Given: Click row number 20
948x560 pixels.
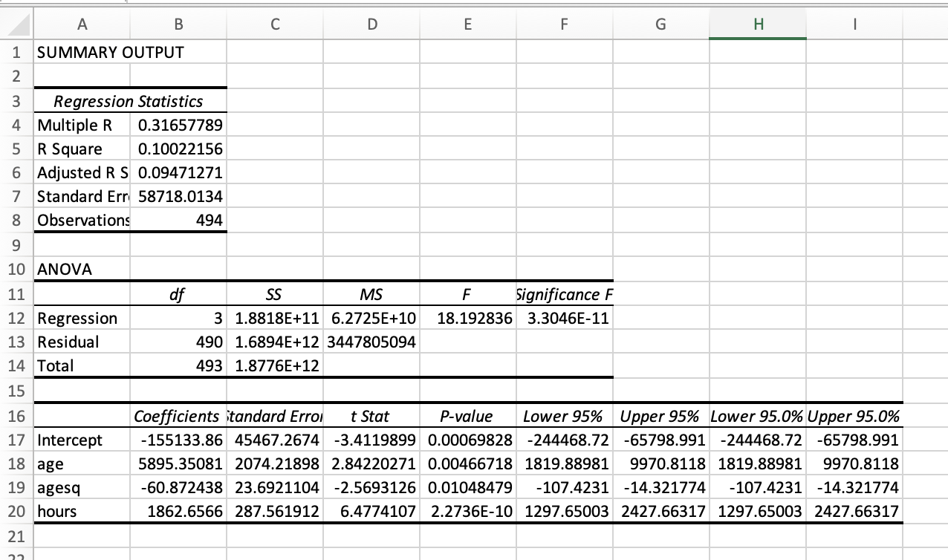Looking at the screenshot, I should [16, 511].
